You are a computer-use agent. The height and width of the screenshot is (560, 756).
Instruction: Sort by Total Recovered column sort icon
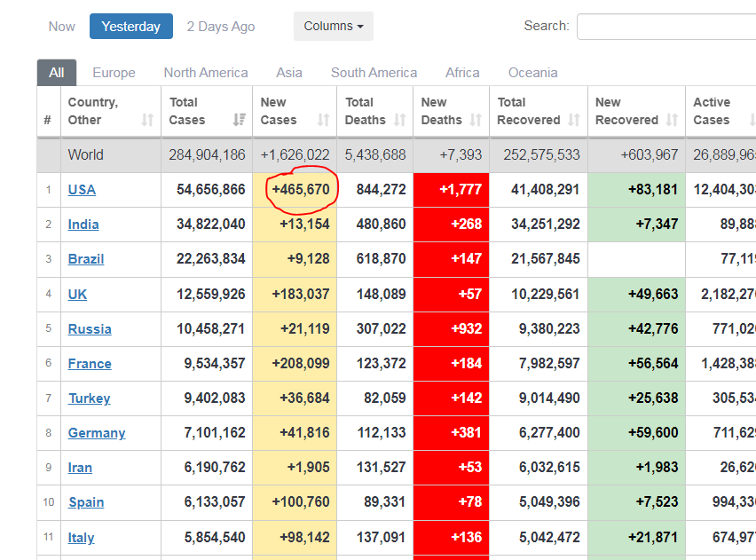(x=574, y=120)
